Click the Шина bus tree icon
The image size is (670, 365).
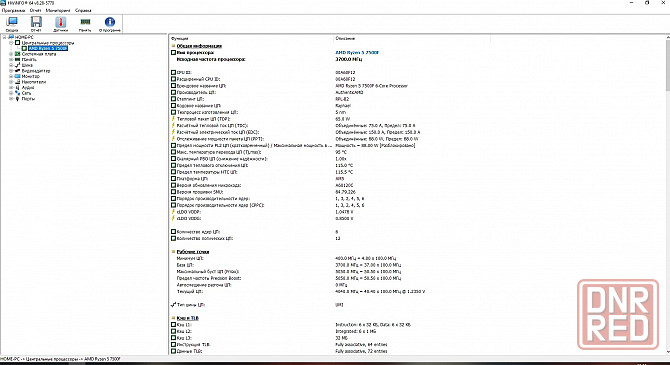pos(18,65)
